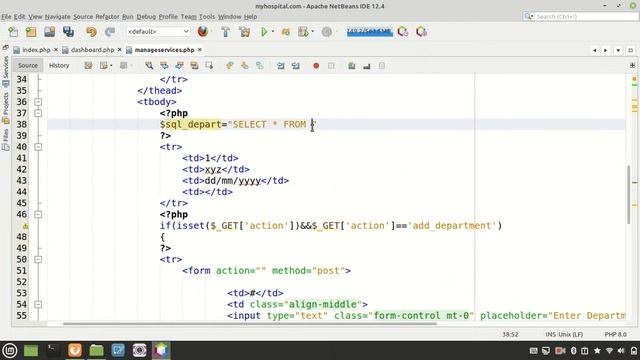
Task: Toggle Rectangular Selection mode icon
Action: click(x=209, y=66)
